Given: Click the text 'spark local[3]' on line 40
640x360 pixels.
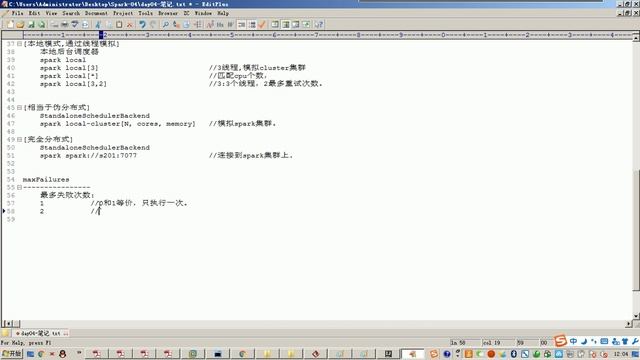Looking at the screenshot, I should (x=69, y=68).
